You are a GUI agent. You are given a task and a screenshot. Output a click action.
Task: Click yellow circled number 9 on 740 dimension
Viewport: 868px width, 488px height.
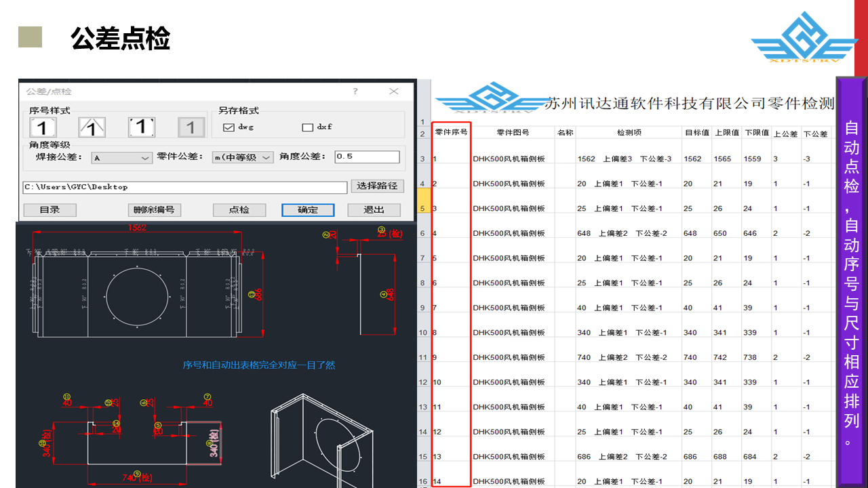point(138,474)
